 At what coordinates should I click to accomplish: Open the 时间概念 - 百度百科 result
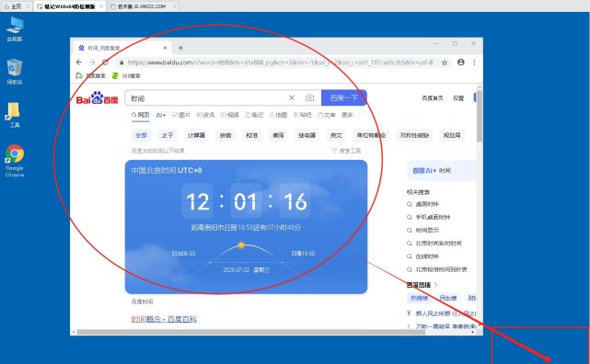point(164,319)
